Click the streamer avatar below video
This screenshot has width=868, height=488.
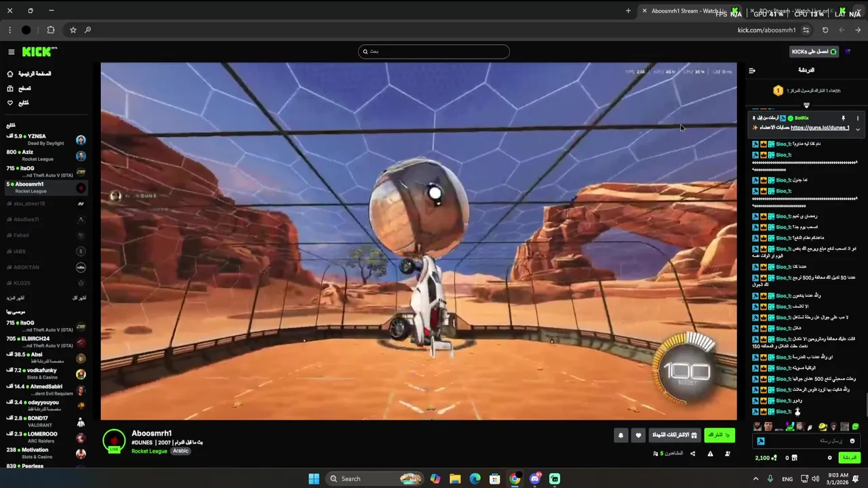point(114,441)
